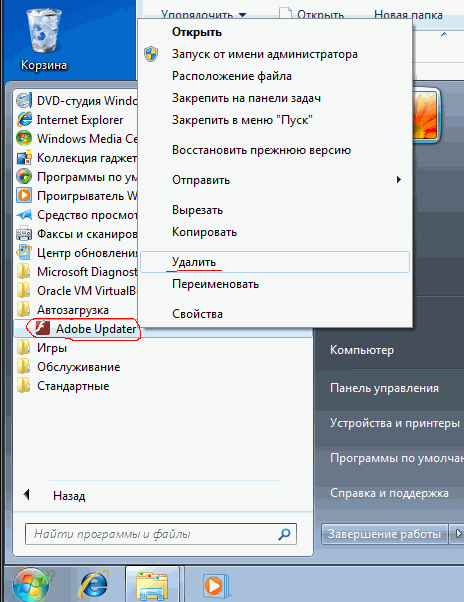Click the Коллекция гаджетов icon
This screenshot has width=464, height=602.
[x=24, y=158]
